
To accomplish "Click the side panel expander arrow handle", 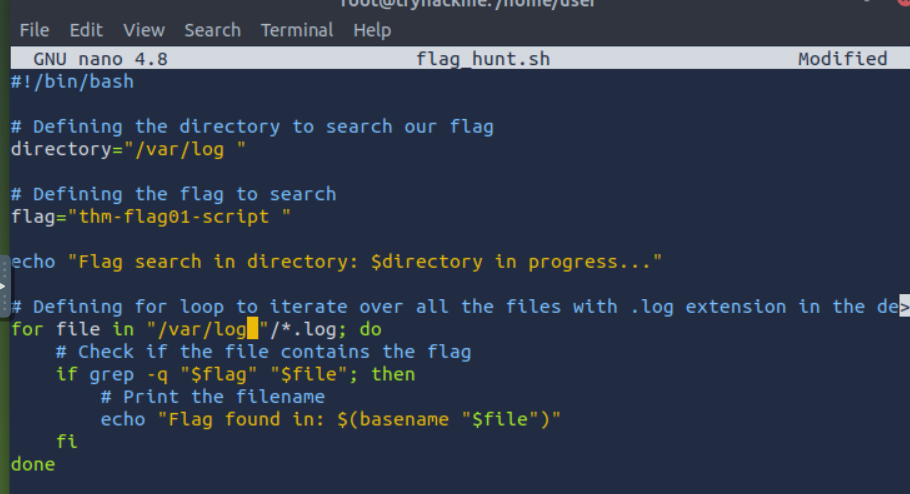I will (x=4, y=286).
